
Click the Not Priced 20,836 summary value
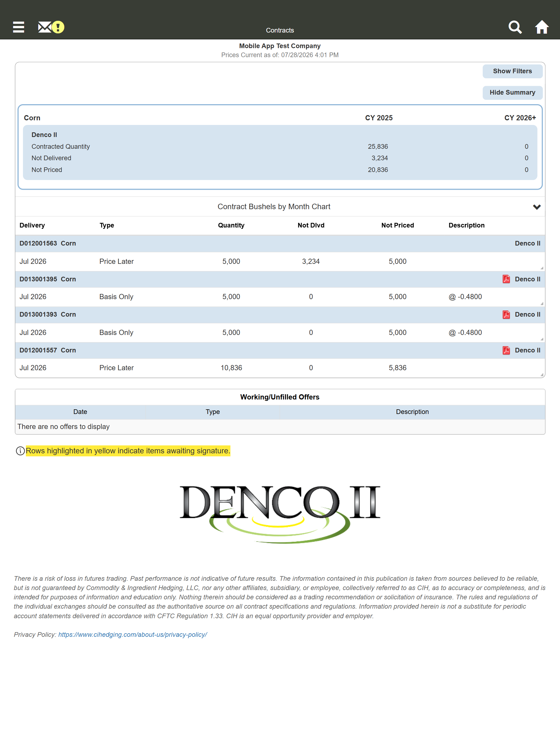(x=378, y=170)
